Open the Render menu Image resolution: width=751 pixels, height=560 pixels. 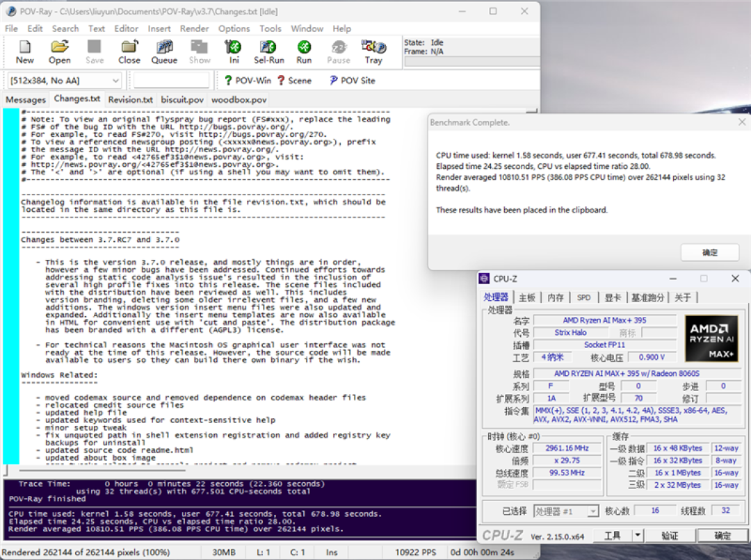coord(194,28)
